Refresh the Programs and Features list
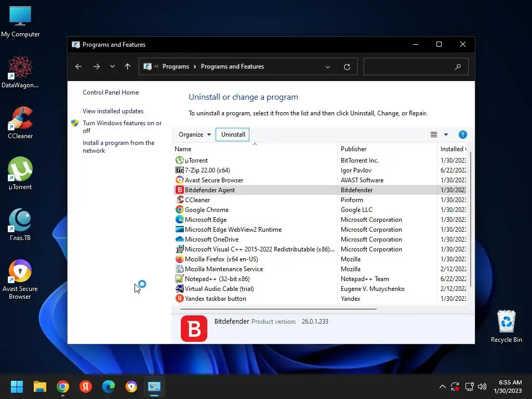 (x=347, y=67)
